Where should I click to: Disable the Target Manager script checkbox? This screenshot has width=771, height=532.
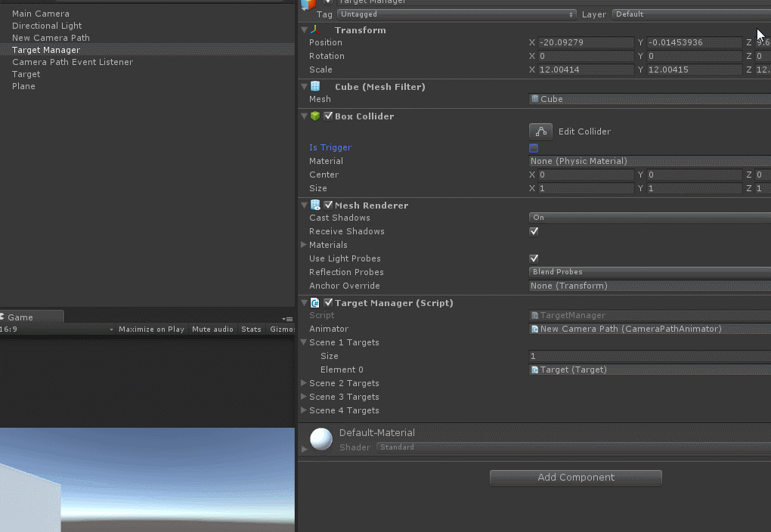coord(329,303)
